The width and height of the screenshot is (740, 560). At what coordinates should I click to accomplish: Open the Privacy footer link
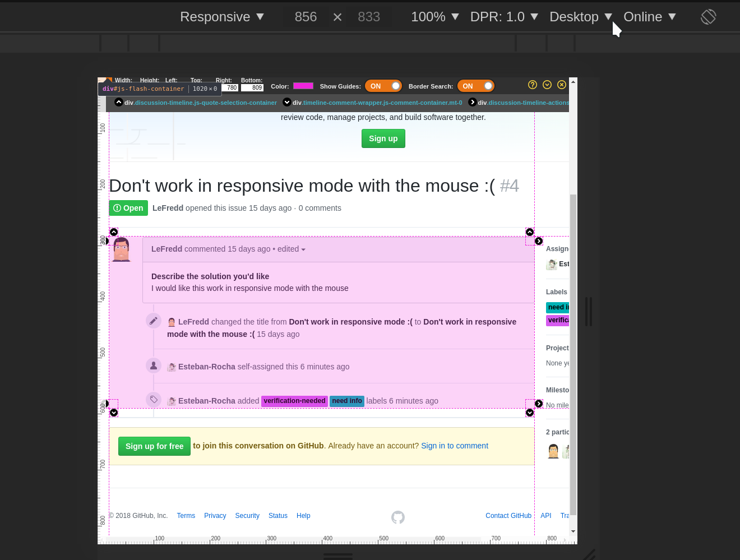(x=215, y=516)
